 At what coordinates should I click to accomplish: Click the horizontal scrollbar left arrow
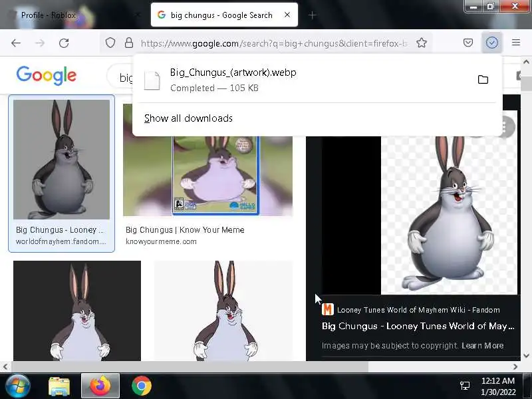tap(5, 367)
